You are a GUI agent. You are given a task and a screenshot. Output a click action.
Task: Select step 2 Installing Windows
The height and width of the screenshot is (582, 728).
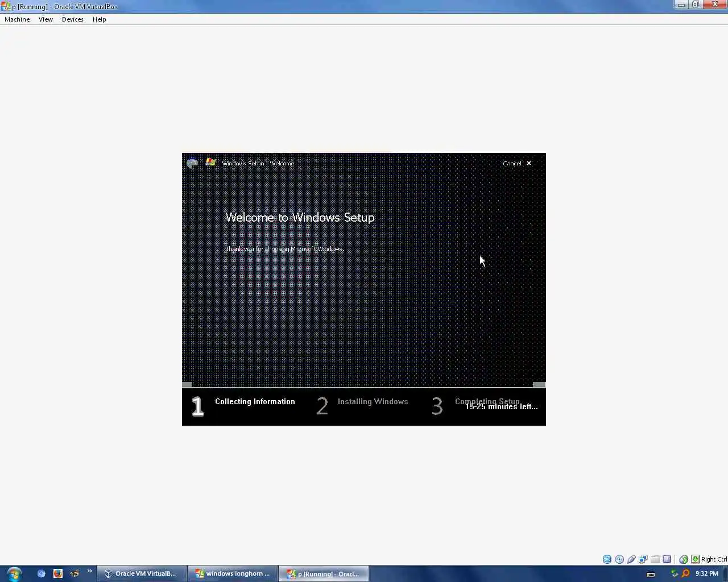pos(362,406)
